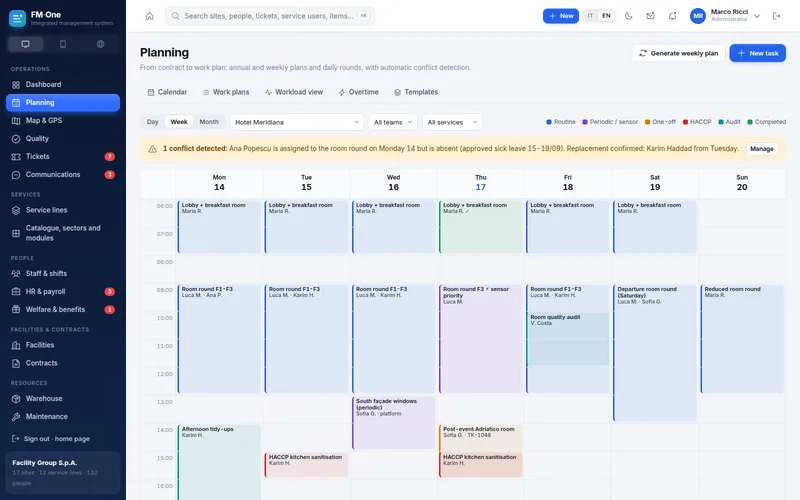This screenshot has height=500, width=800.
Task: Open Thursday Room round F3 sensor priority
Action: 481,339
